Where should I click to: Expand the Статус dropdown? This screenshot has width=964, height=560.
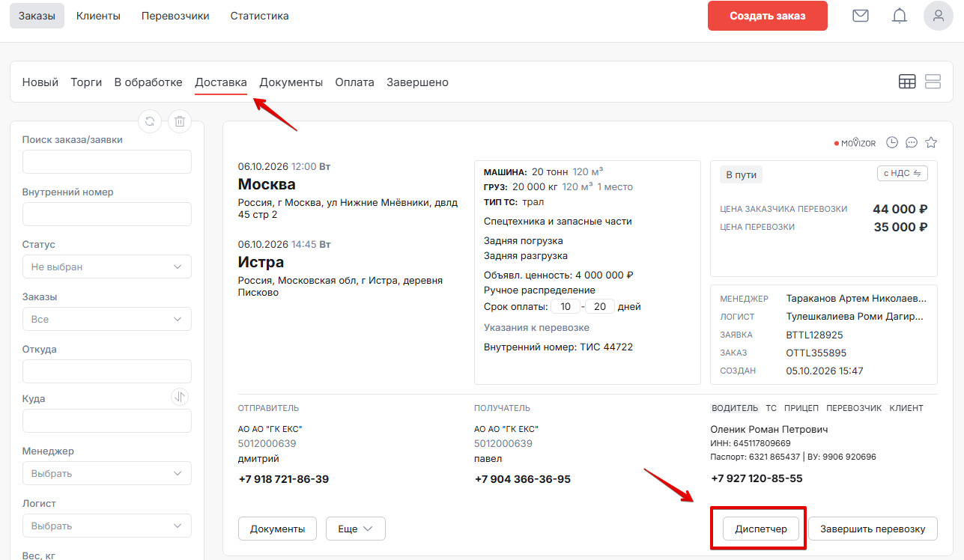pos(107,267)
